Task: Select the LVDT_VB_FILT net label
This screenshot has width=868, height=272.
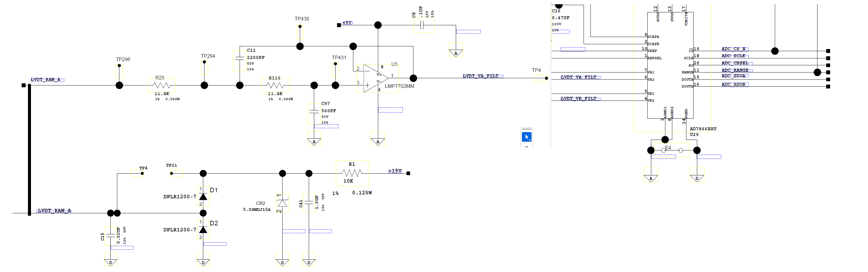Action: [x=580, y=98]
